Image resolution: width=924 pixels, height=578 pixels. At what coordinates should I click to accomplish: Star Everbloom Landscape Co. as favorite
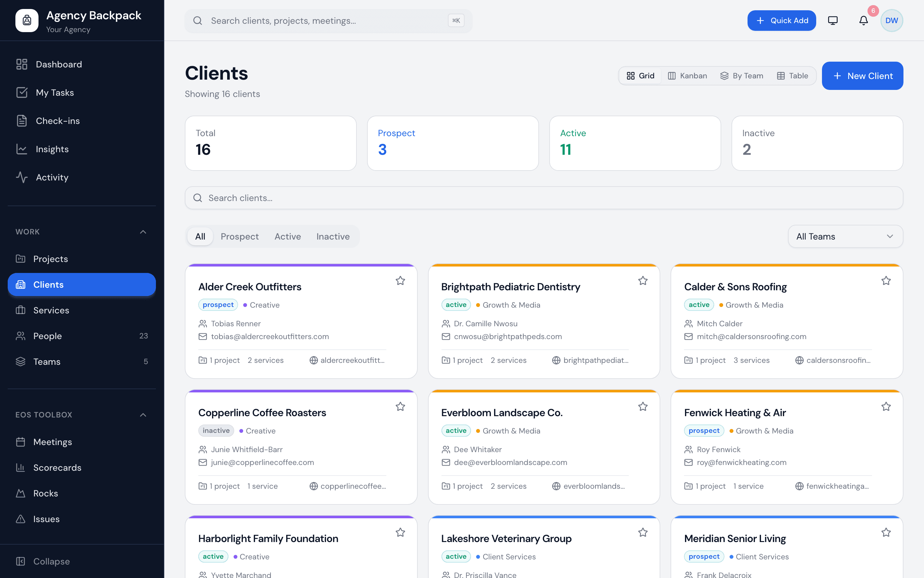pos(643,406)
